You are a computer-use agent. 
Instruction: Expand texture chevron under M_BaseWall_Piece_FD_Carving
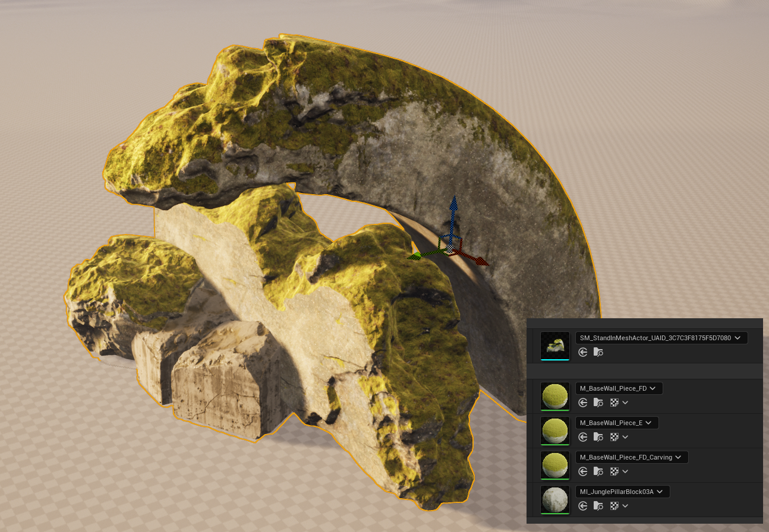coord(625,471)
